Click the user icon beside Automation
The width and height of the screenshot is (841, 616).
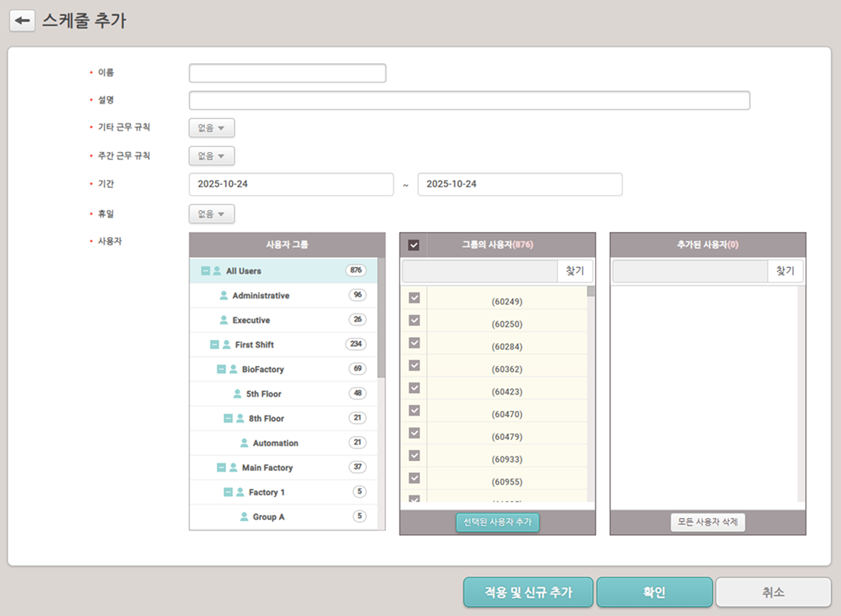click(x=244, y=443)
